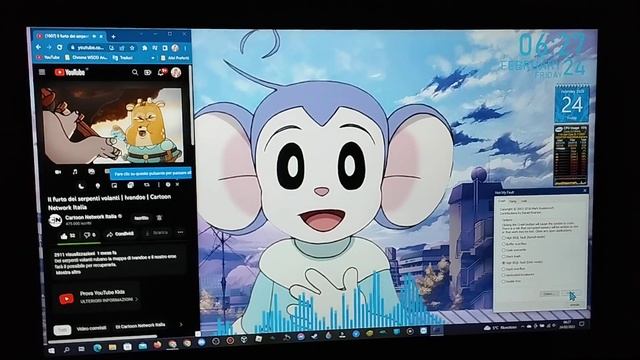Open the weather widget in system tray
Viewport: 640px width, 360px height.
tap(500, 328)
